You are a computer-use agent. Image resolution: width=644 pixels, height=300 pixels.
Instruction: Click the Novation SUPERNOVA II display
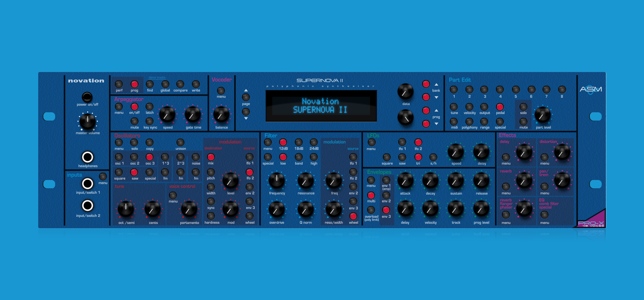(x=321, y=106)
